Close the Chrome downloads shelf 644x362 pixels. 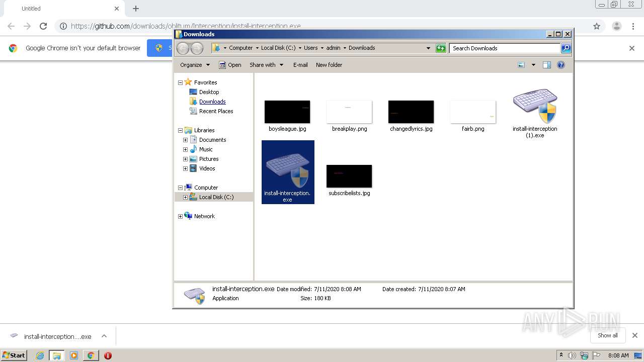(x=635, y=335)
